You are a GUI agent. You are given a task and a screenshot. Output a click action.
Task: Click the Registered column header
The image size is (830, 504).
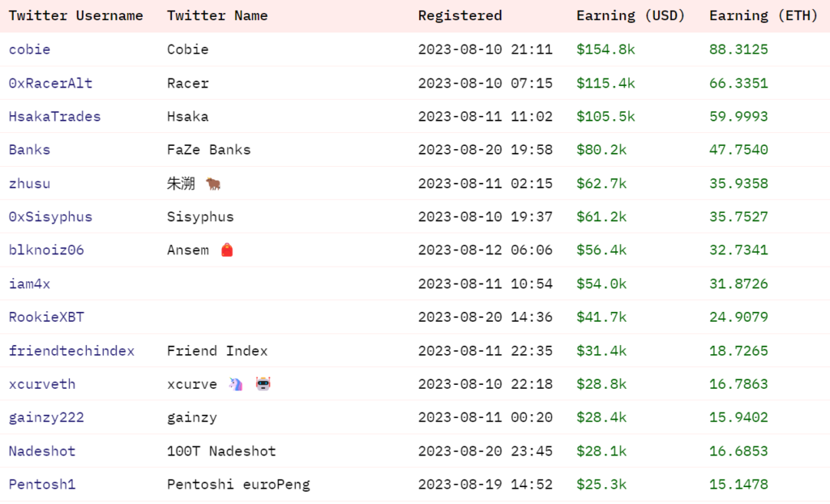coord(460,16)
